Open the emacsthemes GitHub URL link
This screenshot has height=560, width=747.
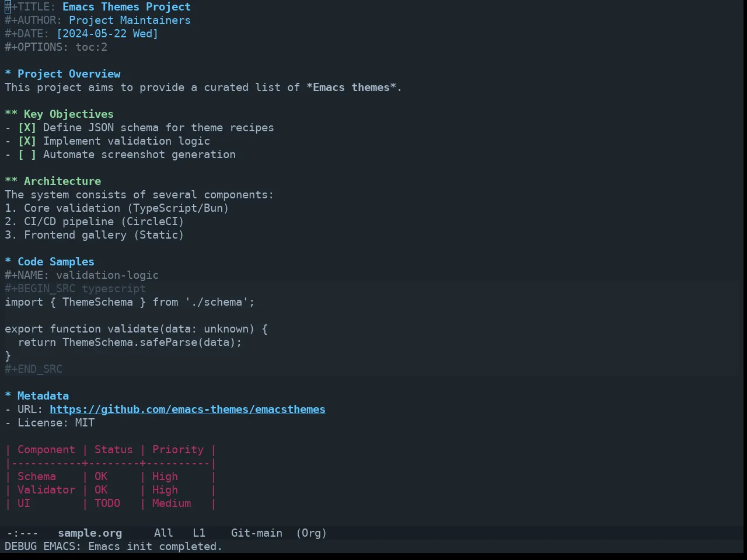tap(187, 409)
